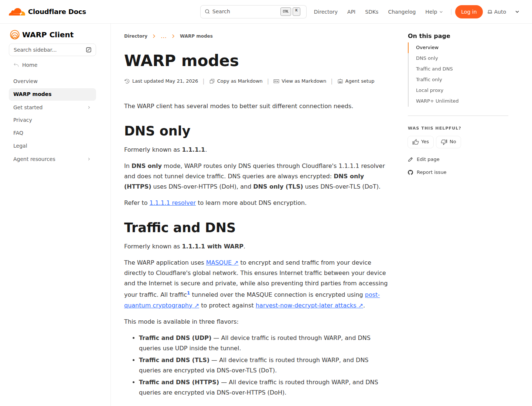532x406 pixels.
Task: Click the Home back arrow icon
Action: 16,65
